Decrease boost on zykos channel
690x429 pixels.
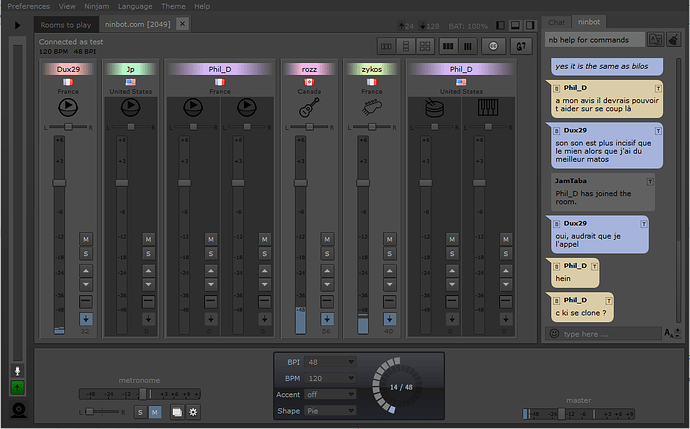click(389, 285)
